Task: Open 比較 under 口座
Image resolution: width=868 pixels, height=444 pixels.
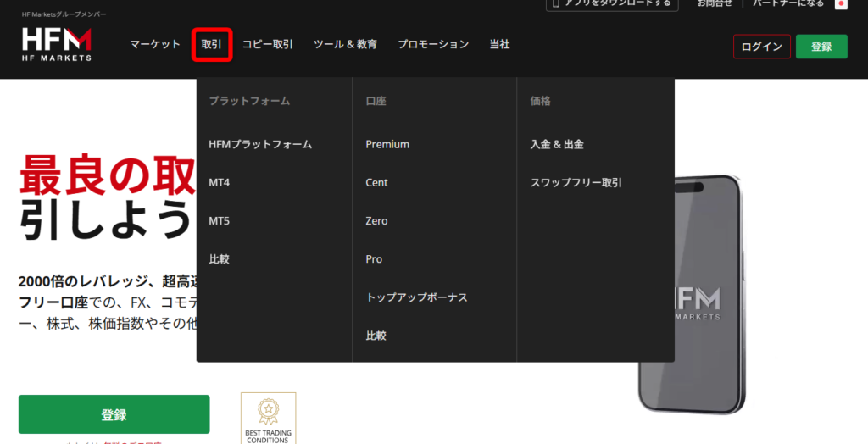Action: pos(376,336)
